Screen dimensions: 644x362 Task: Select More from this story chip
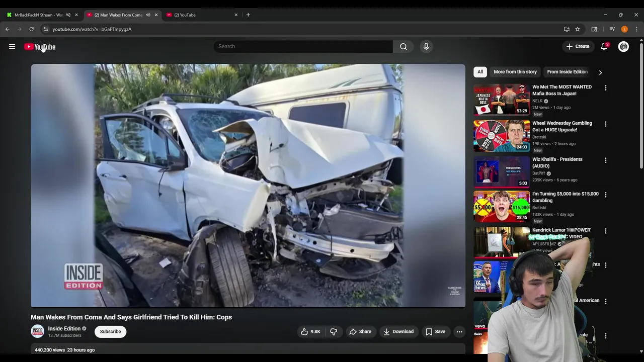tap(515, 72)
